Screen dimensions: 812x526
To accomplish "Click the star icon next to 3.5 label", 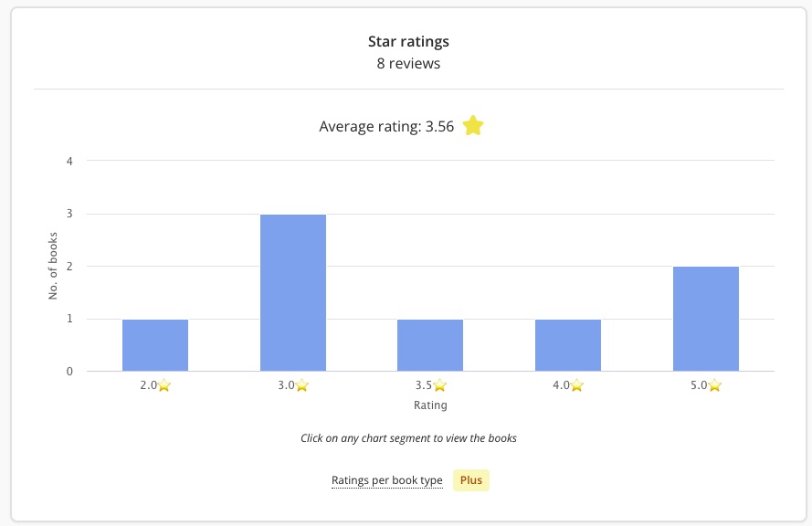I will click(439, 385).
